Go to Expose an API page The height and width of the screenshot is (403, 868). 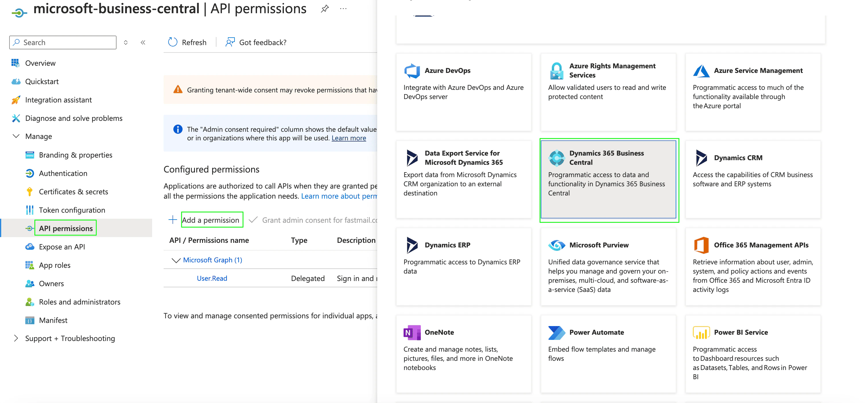(x=62, y=247)
